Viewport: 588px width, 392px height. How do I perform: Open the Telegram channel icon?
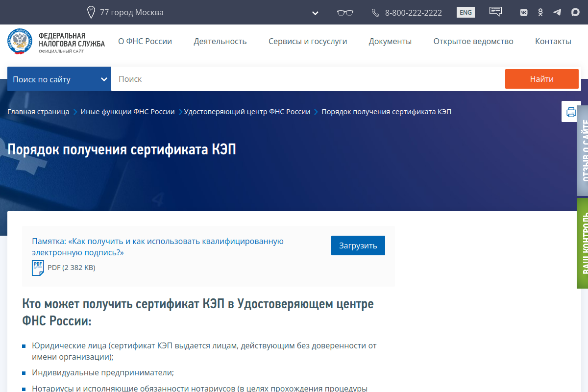tap(557, 13)
